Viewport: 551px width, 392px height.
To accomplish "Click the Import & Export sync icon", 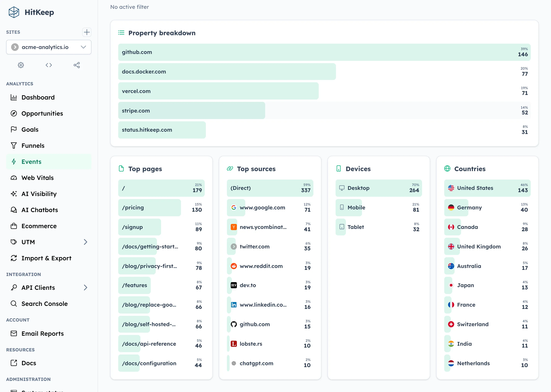I will pos(14,258).
